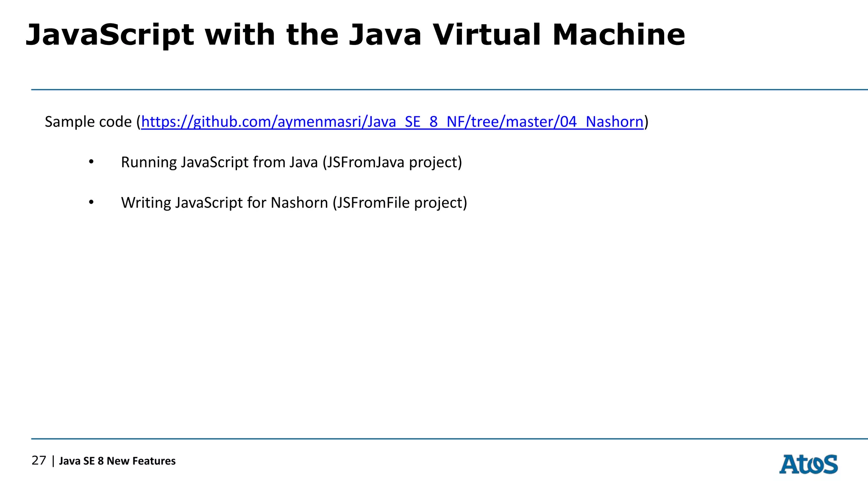Select the 'Sample code' label text
The width and height of the screenshot is (868, 488).
(x=88, y=122)
